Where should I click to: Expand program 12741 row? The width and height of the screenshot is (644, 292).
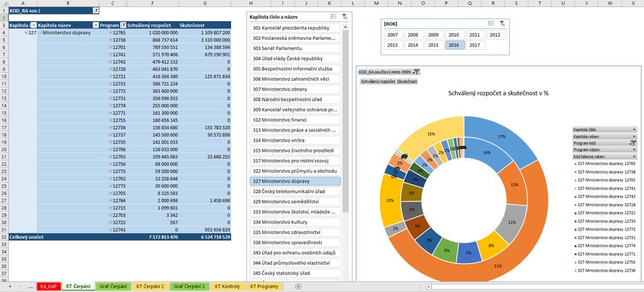[x=111, y=54]
